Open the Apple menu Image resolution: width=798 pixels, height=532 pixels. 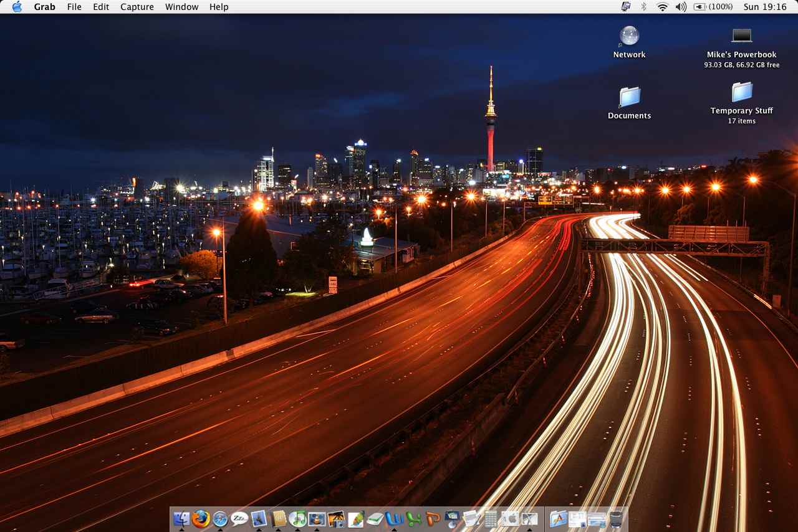coord(17,7)
